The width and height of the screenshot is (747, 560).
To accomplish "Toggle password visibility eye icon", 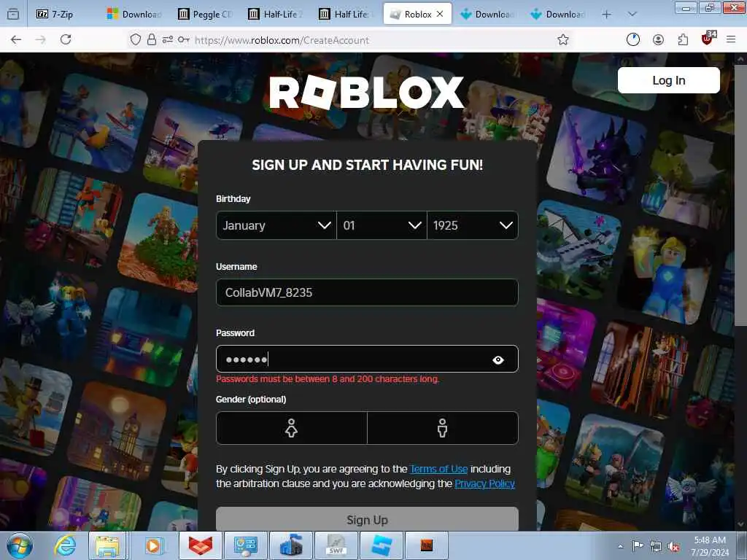I will click(x=498, y=360).
